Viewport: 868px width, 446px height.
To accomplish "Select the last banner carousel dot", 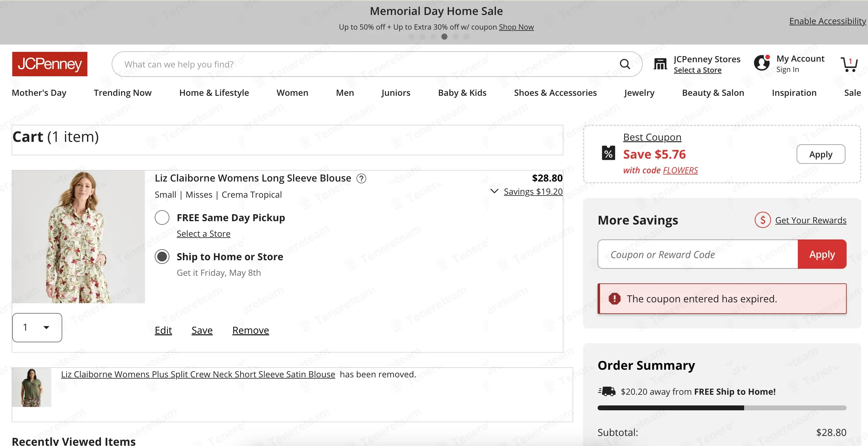I will pos(466,36).
